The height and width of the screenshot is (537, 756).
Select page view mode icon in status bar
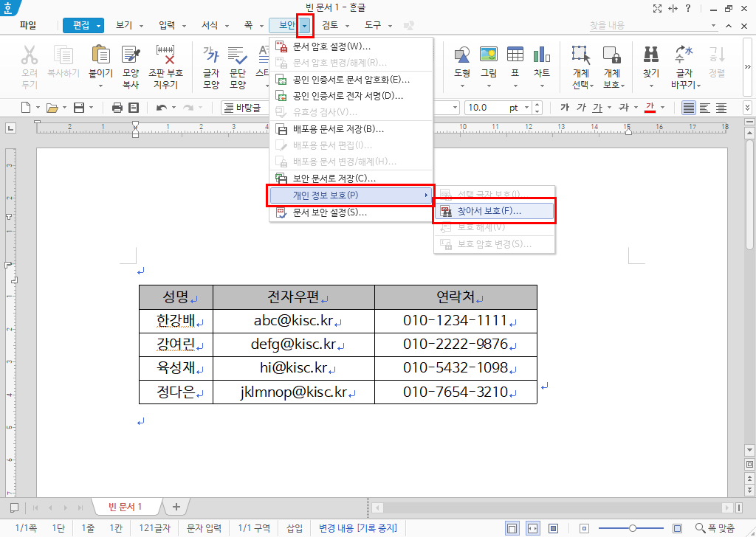[x=512, y=528]
